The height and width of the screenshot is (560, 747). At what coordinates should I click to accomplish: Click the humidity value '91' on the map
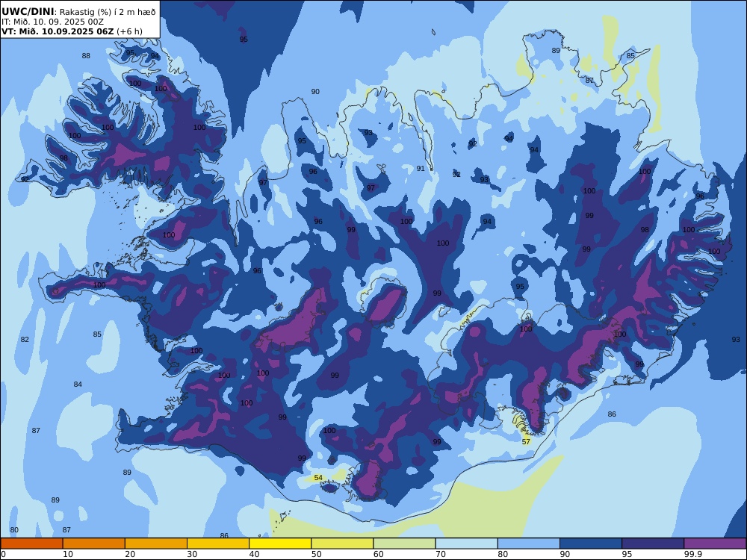420,169
